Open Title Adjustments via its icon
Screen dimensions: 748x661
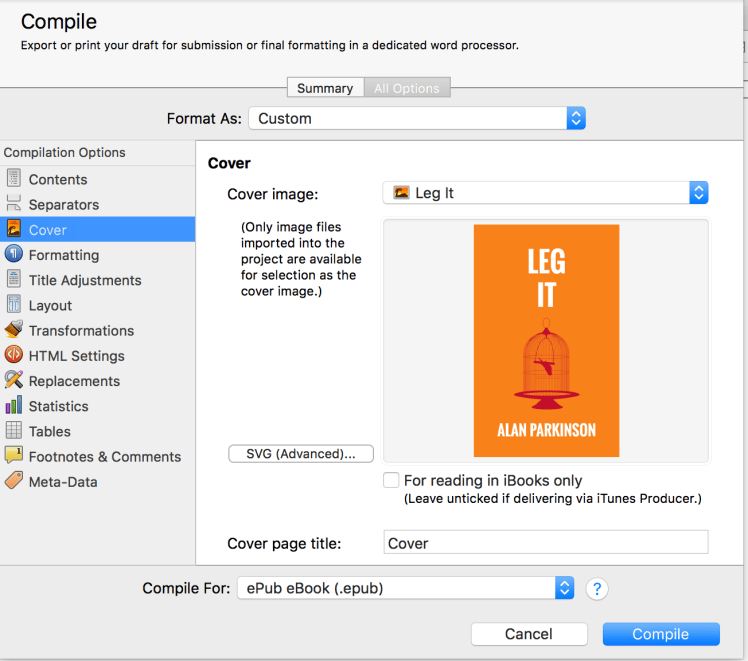pos(14,280)
